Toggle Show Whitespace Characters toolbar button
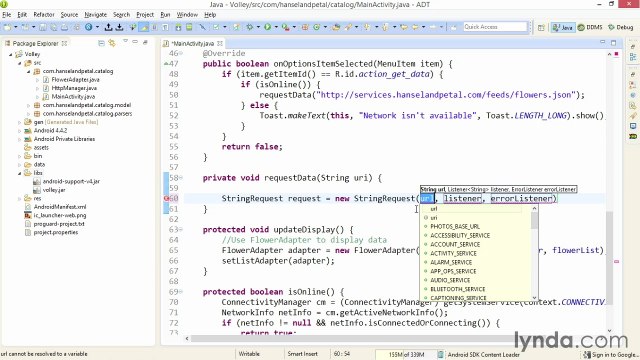 pyautogui.click(x=165, y=27)
